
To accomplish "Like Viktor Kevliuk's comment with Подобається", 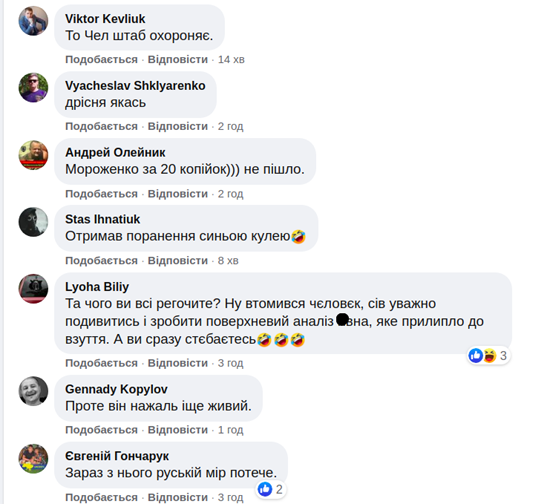I will point(101,59).
